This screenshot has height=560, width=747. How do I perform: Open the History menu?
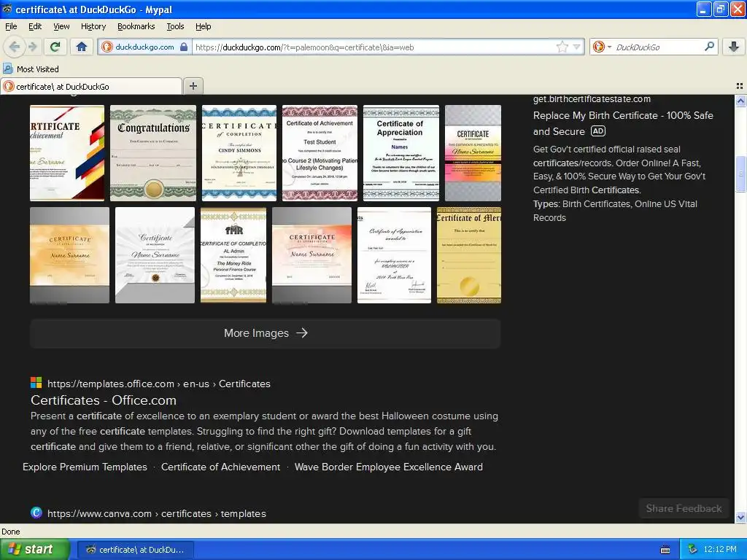tap(93, 26)
